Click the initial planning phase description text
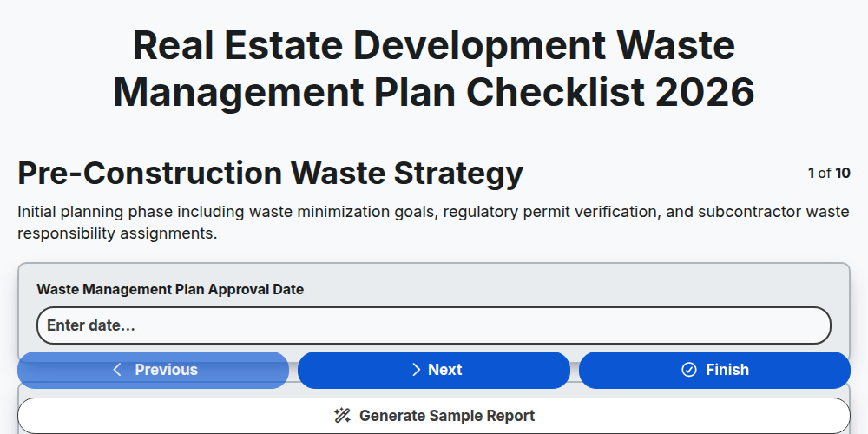Image resolution: width=868 pixels, height=434 pixels. 433,222
